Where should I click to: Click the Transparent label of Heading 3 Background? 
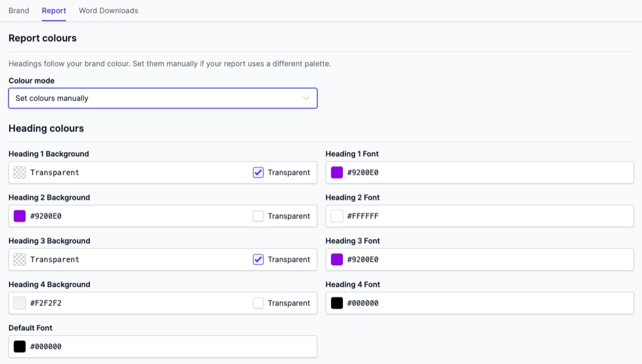coord(289,259)
